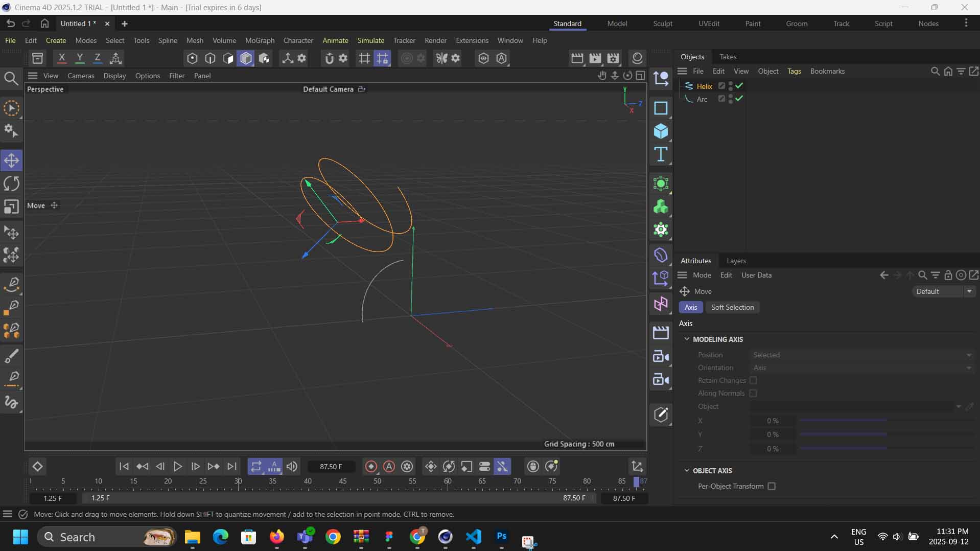Click the Cube primitive icon

click(x=661, y=131)
